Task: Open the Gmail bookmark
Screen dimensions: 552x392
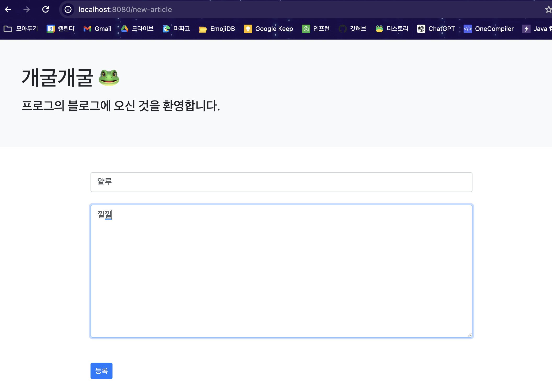Action: coord(98,29)
